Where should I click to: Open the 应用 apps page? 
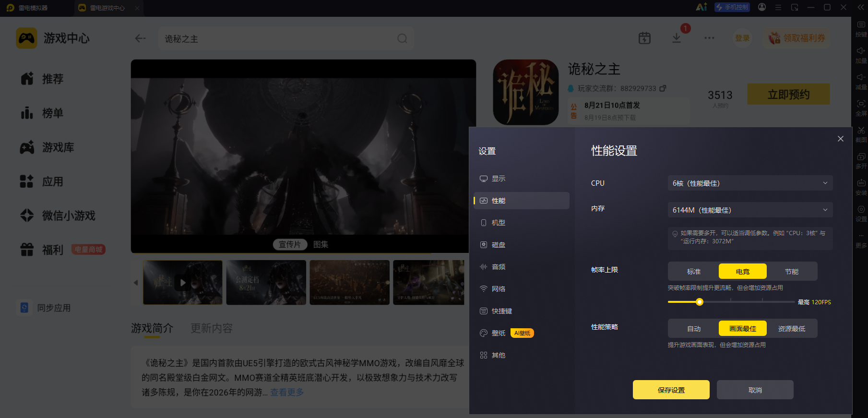(x=42, y=181)
